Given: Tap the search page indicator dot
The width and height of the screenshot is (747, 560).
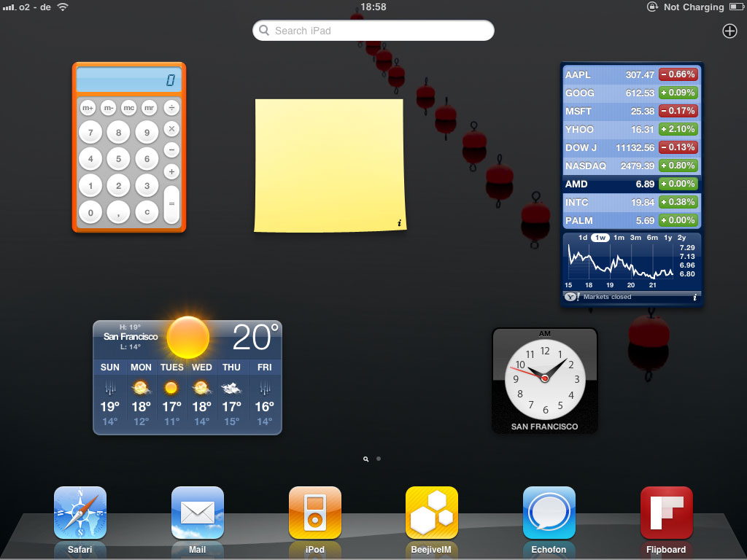Looking at the screenshot, I should (366, 459).
